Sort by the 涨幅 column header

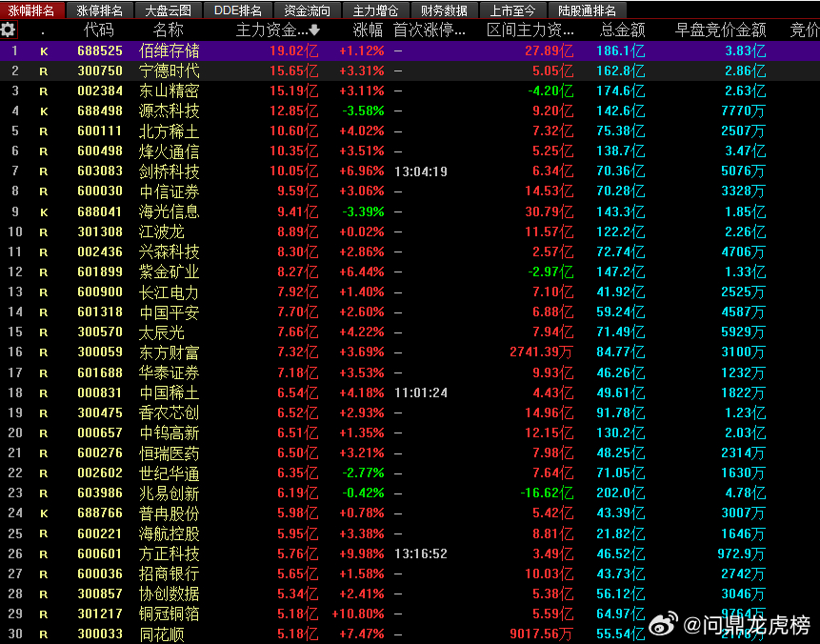pos(369,30)
